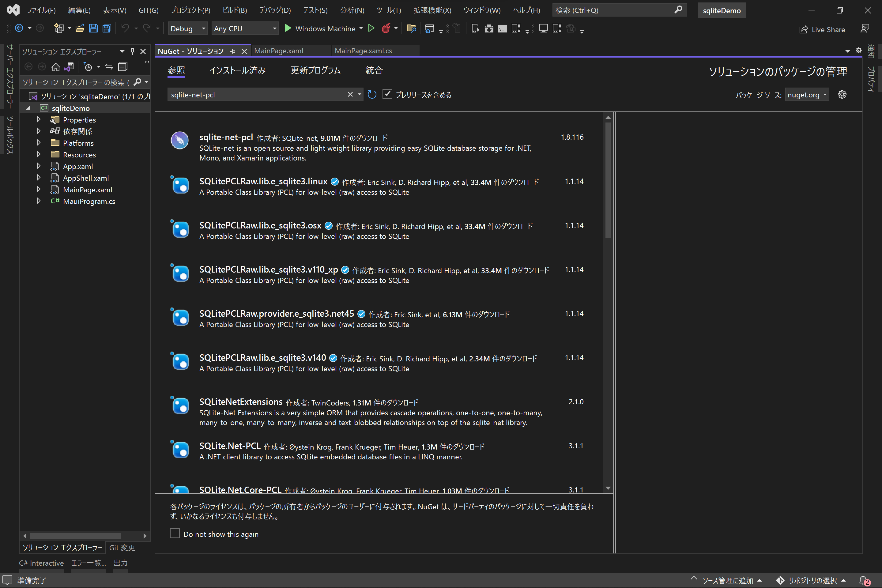Open NuGet package source settings gear
Viewport: 882px width, 588px height.
842,95
